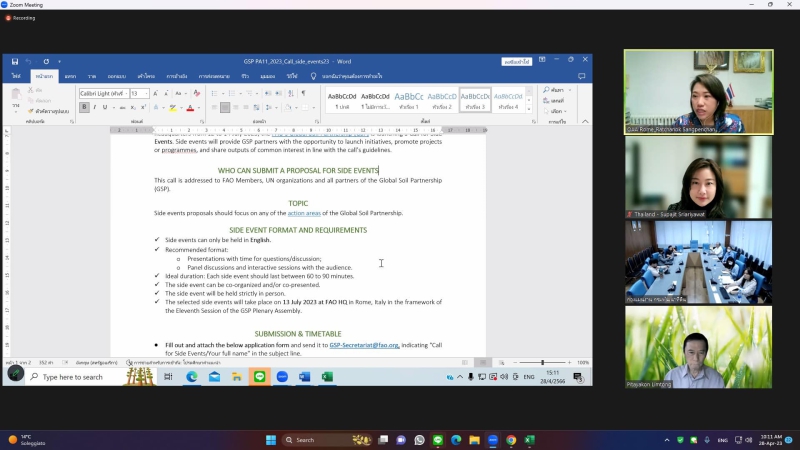
Task: Click the Increase Indent icon
Action: [x=279, y=93]
